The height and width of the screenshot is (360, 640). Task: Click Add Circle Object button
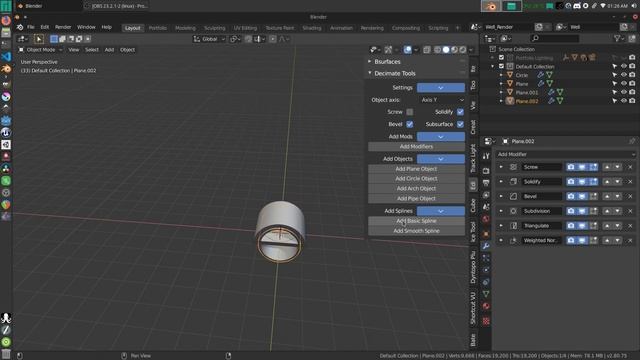[x=416, y=179]
